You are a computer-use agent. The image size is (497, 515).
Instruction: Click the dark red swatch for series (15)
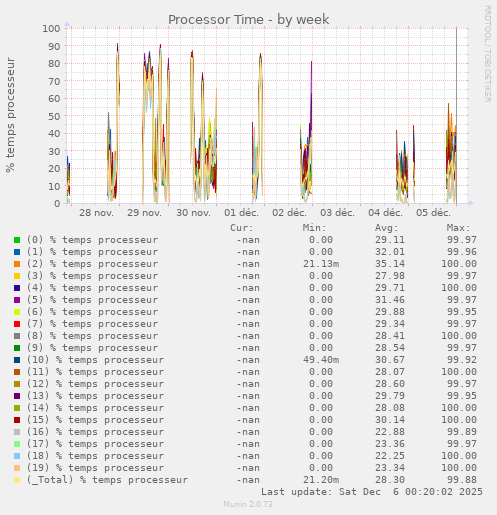(17, 420)
